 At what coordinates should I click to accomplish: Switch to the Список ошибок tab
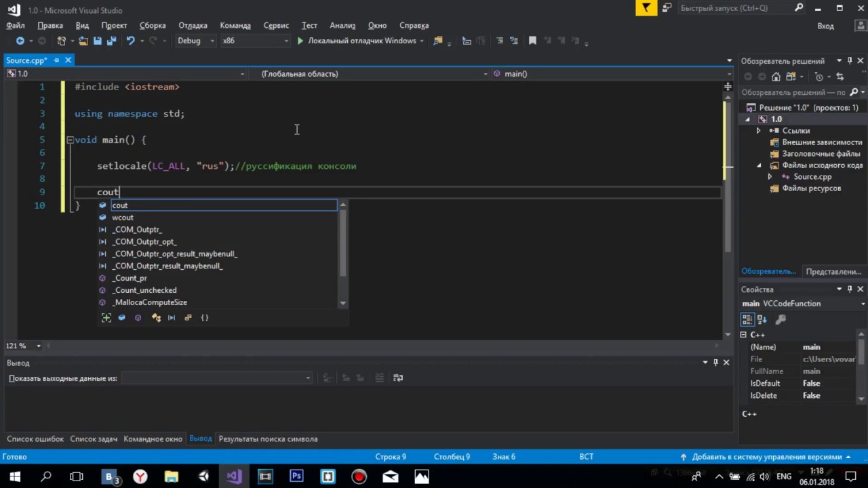click(35, 439)
